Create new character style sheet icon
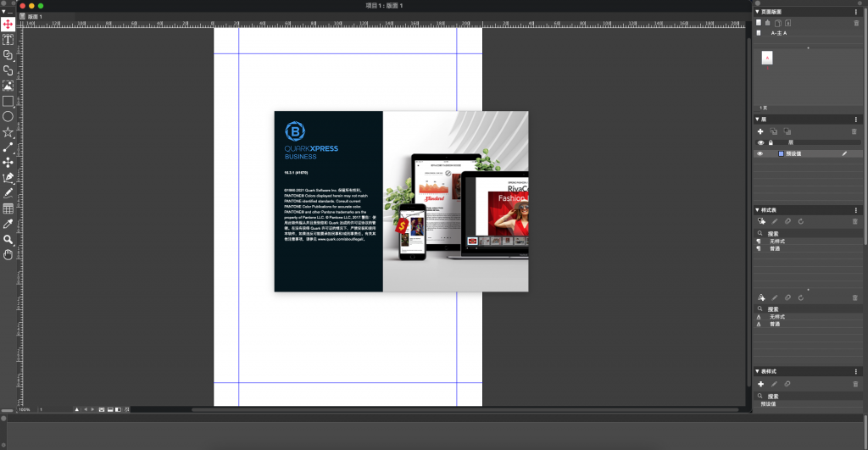868x450 pixels. (x=761, y=297)
